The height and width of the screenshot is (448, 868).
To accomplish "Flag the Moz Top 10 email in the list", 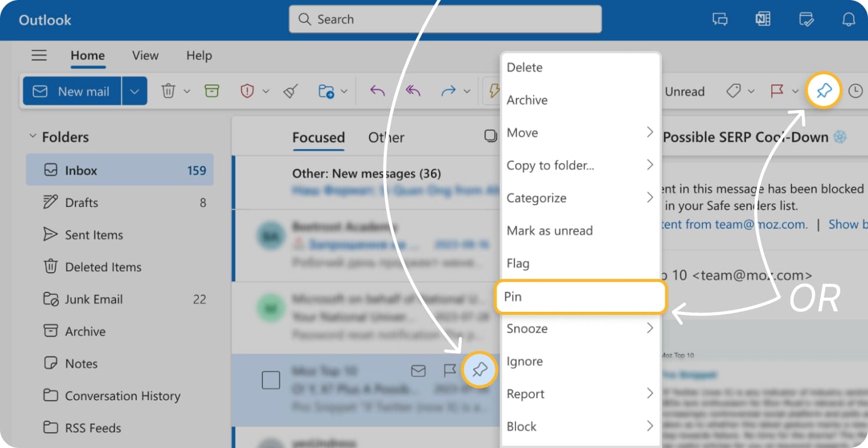I will (x=451, y=371).
